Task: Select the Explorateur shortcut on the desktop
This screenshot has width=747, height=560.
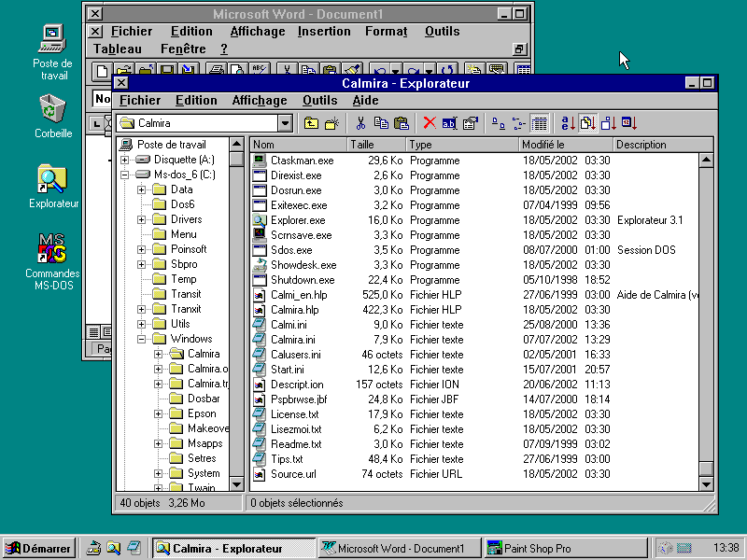Action: pyautogui.click(x=53, y=187)
